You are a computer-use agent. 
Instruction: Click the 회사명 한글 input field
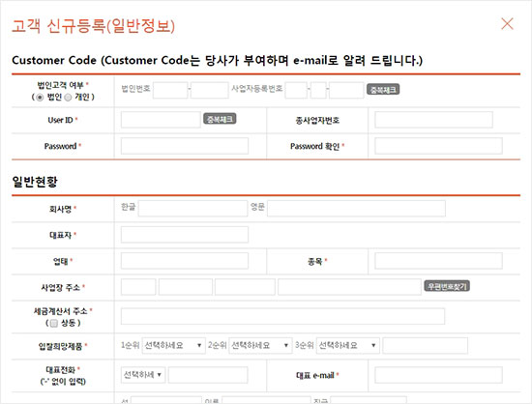coord(192,209)
